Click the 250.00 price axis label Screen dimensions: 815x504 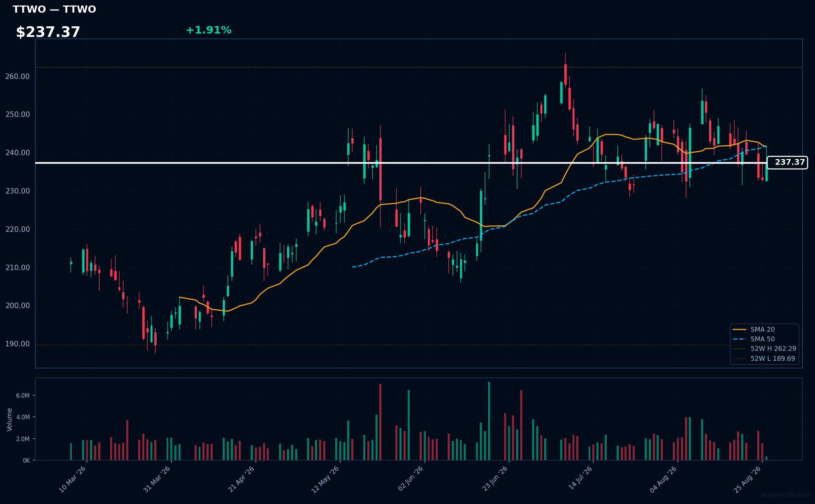17,114
